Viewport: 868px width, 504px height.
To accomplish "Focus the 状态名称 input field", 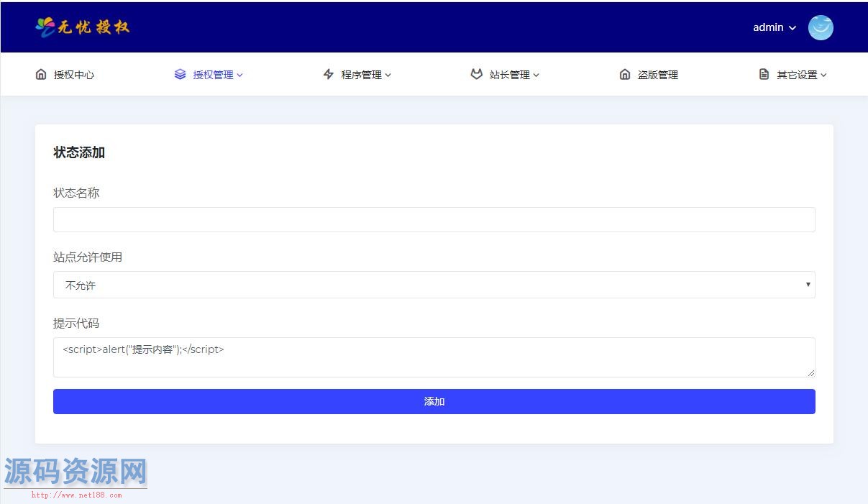I will click(x=434, y=219).
